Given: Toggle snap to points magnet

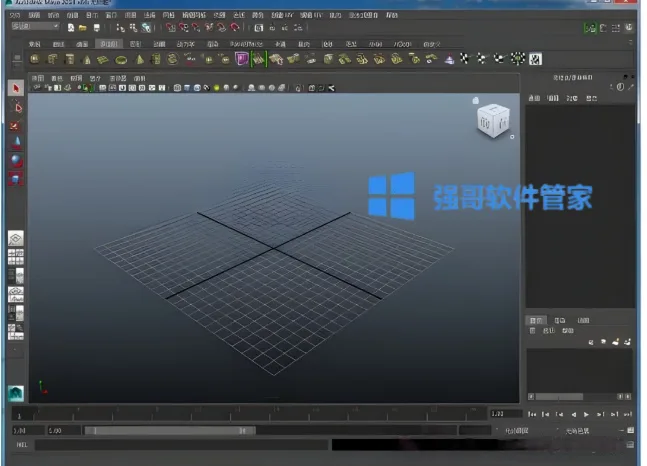Looking at the screenshot, I should (196, 28).
